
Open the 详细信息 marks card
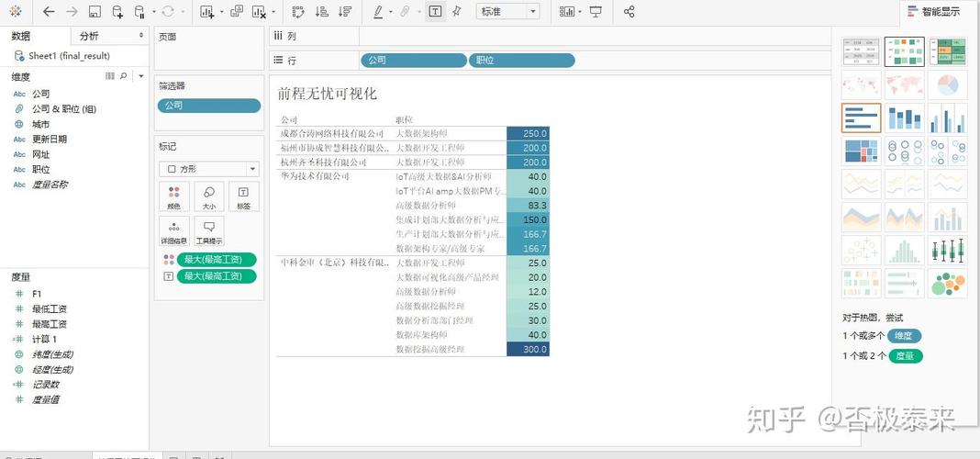coord(173,231)
